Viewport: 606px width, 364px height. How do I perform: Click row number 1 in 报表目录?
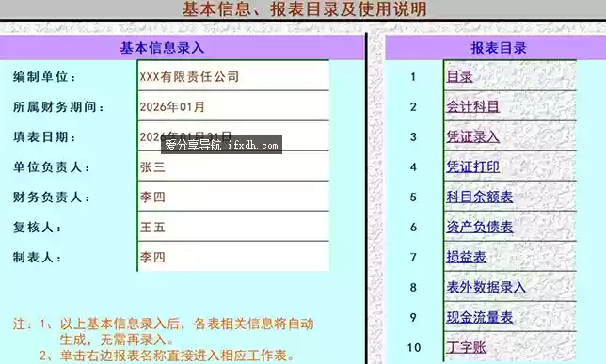coord(413,76)
